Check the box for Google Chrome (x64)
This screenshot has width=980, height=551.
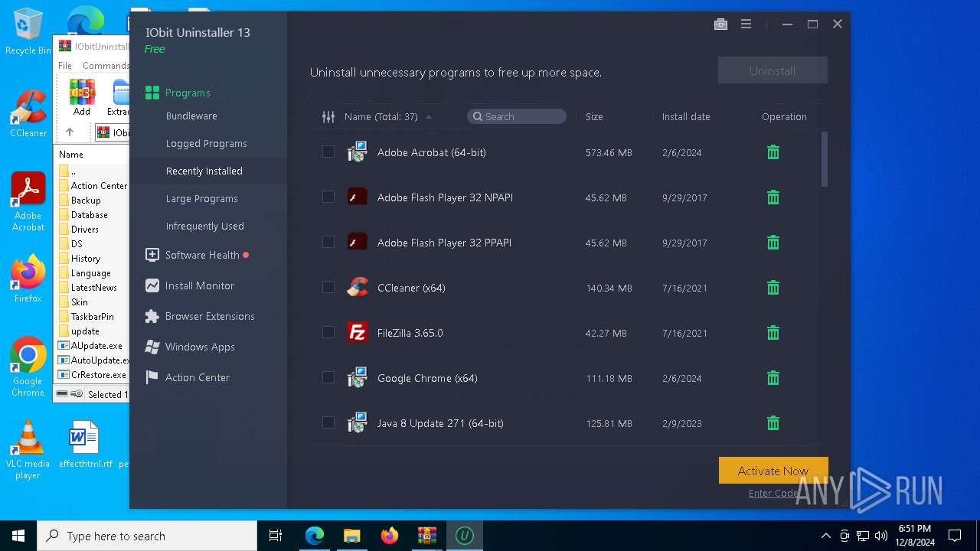[x=328, y=378]
